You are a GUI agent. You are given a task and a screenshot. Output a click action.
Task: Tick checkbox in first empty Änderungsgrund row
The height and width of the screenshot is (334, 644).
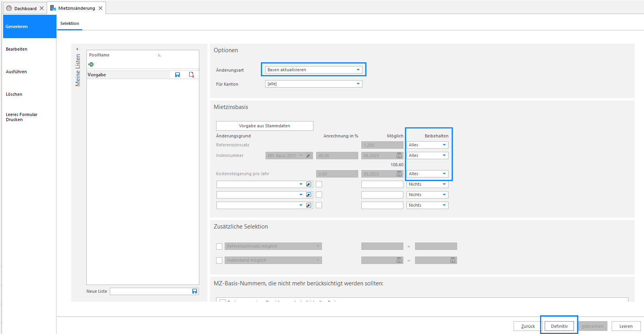319,184
